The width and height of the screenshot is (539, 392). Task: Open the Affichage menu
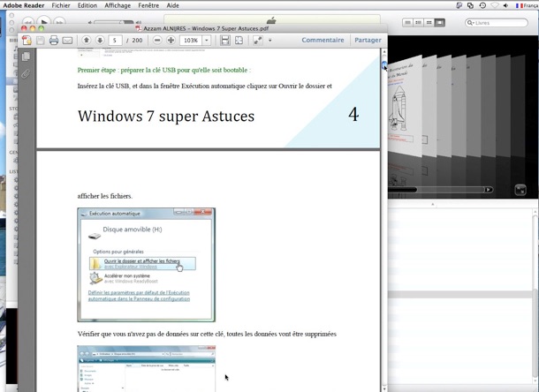[x=118, y=5]
